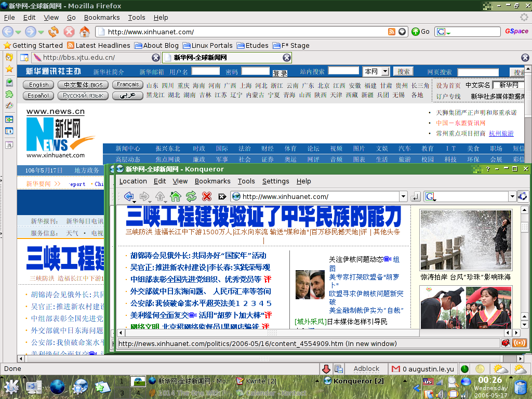This screenshot has width=532, height=399.
Task: Open Konqueror search engine selector icon
Action: 430,196
